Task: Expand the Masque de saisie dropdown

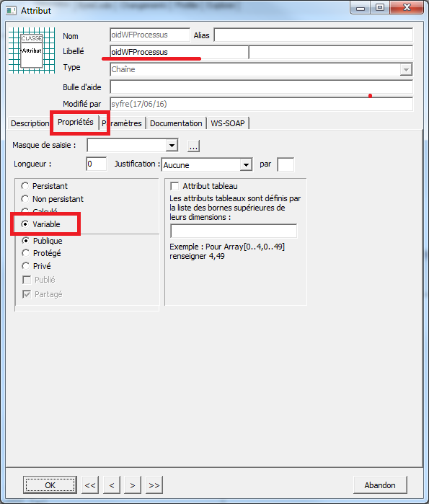Action: point(172,146)
